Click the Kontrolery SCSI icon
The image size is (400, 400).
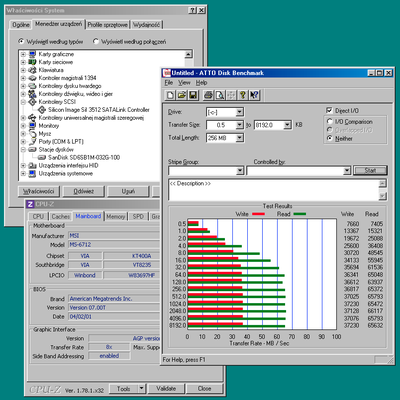point(32,102)
